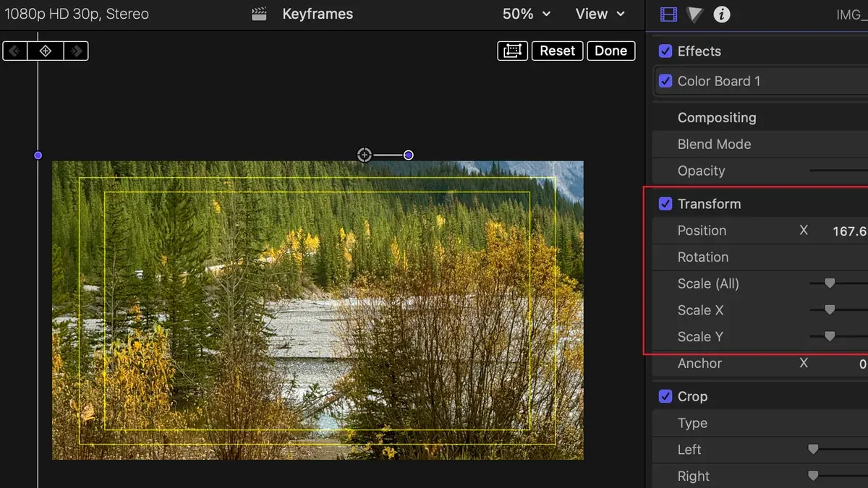Click the Keyframes project title
868x488 pixels.
(x=318, y=14)
